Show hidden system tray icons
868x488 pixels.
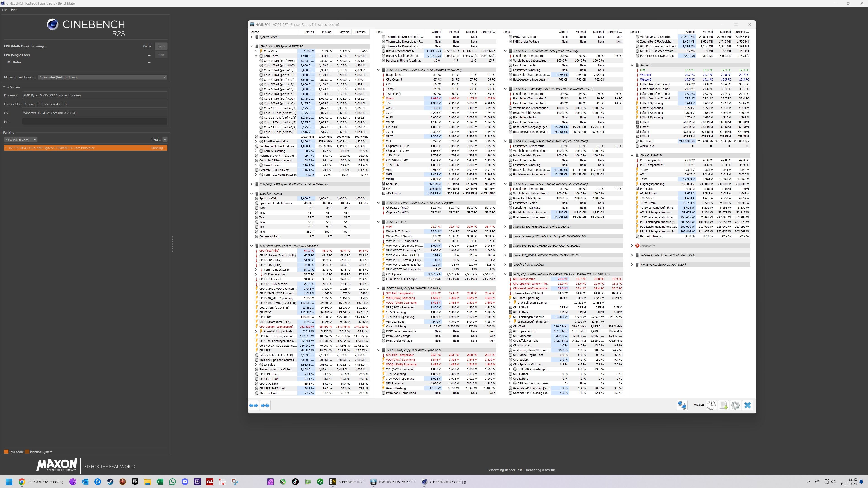coord(808,482)
